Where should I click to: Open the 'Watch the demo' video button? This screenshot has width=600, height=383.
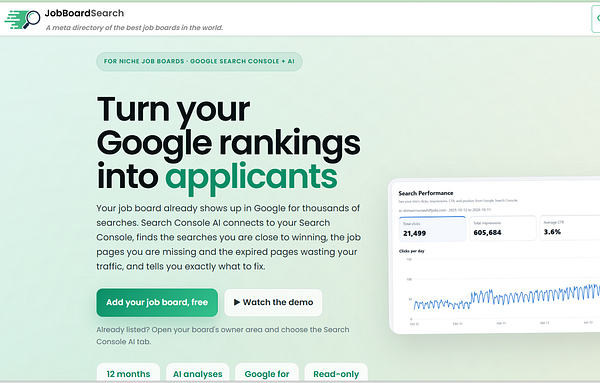click(273, 302)
